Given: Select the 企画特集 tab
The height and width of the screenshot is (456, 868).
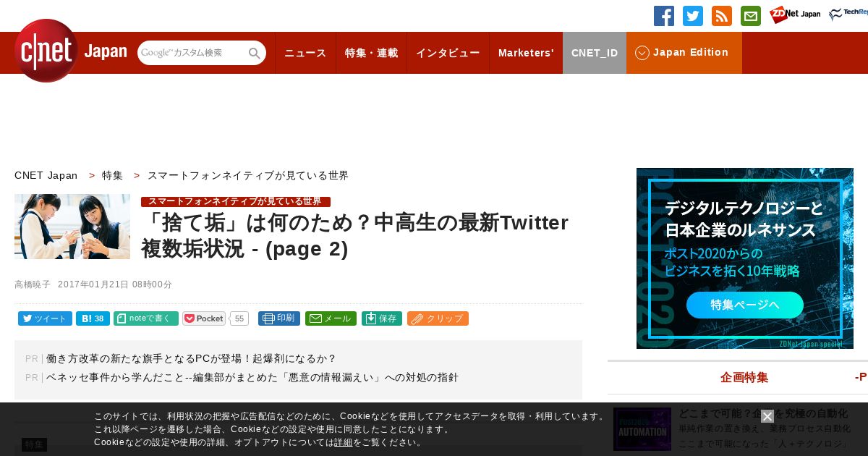Looking at the screenshot, I should (744, 377).
